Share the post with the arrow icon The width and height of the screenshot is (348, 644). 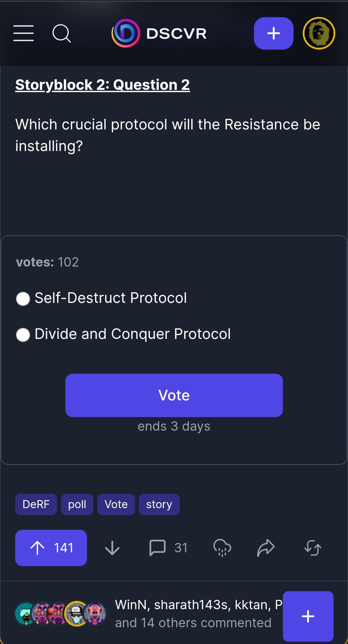click(x=266, y=548)
